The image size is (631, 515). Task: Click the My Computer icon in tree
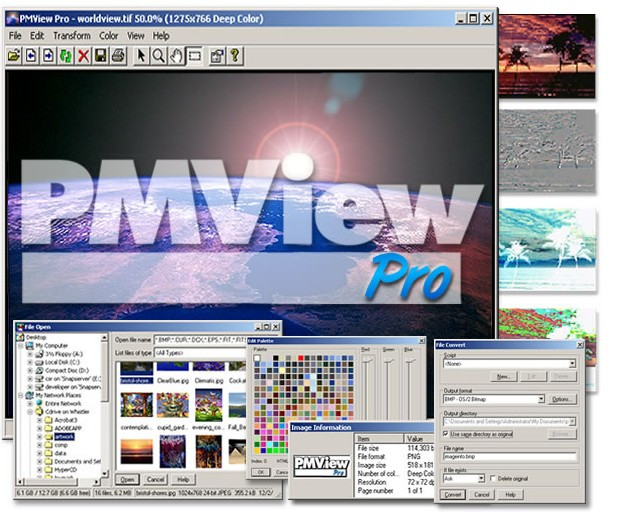pyautogui.click(x=29, y=345)
